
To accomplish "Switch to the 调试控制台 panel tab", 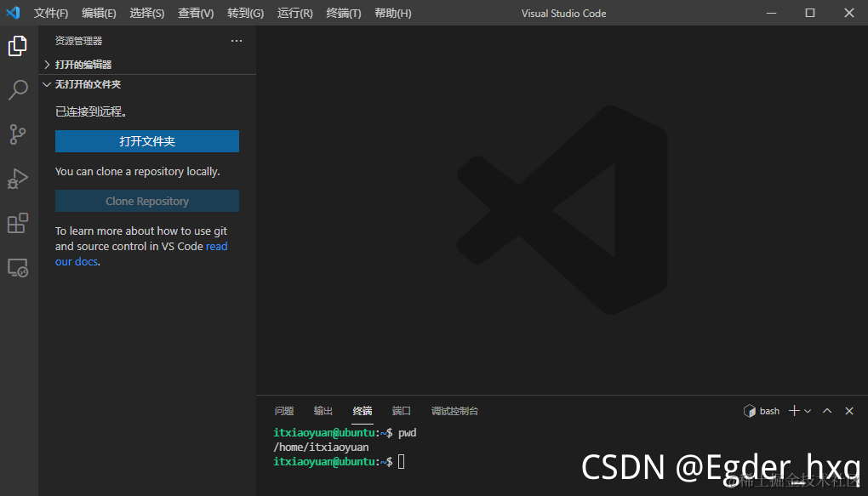I will pos(454,411).
